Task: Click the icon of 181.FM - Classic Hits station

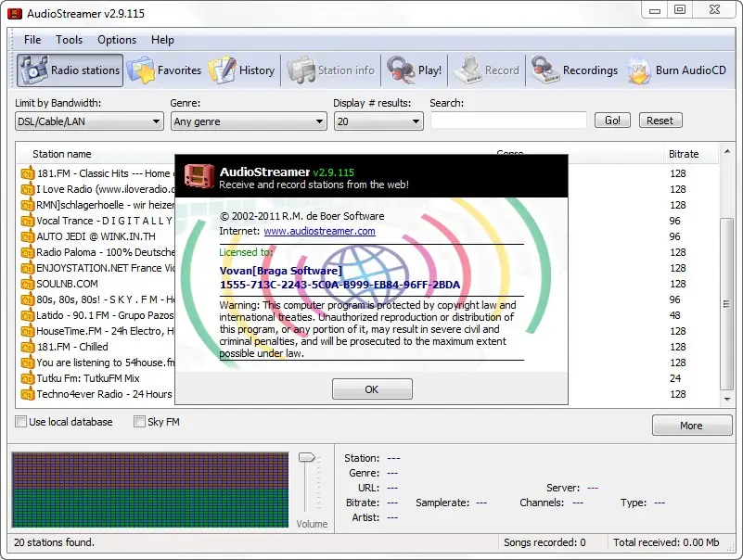Action: [x=28, y=173]
